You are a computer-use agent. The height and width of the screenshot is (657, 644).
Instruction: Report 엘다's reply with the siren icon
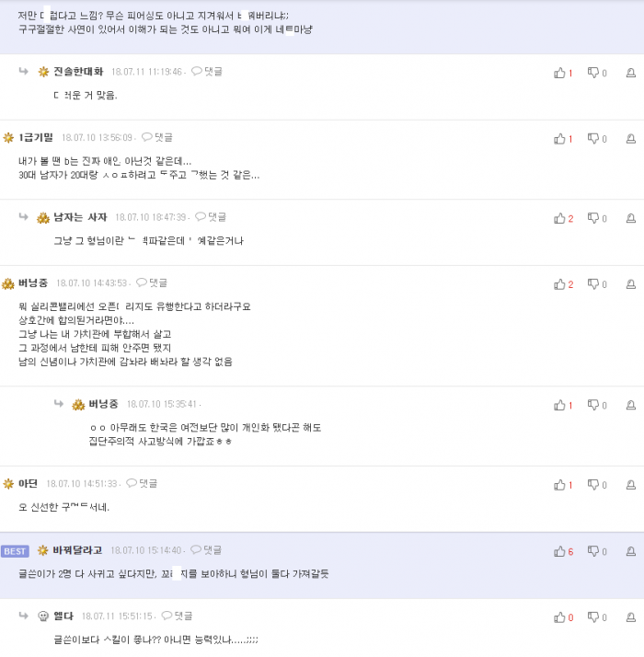click(630, 617)
